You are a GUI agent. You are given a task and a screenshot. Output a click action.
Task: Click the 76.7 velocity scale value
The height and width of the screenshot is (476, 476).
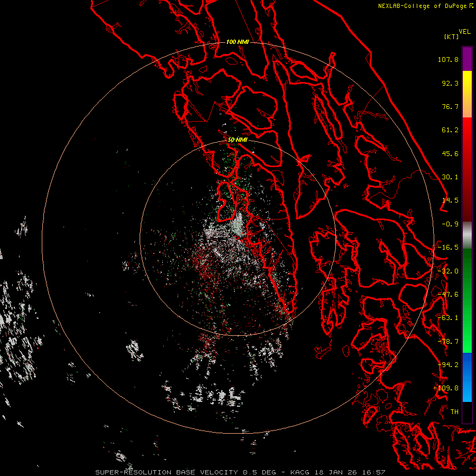click(x=450, y=106)
